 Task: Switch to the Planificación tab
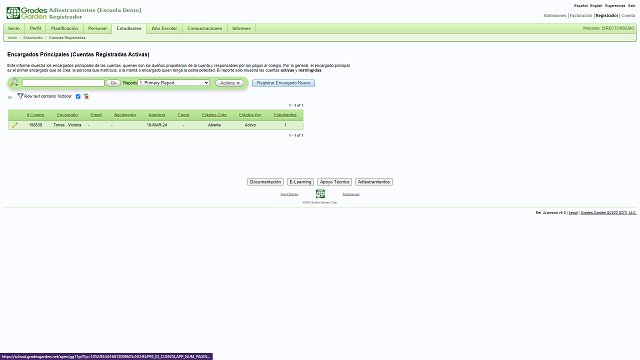[x=64, y=29]
